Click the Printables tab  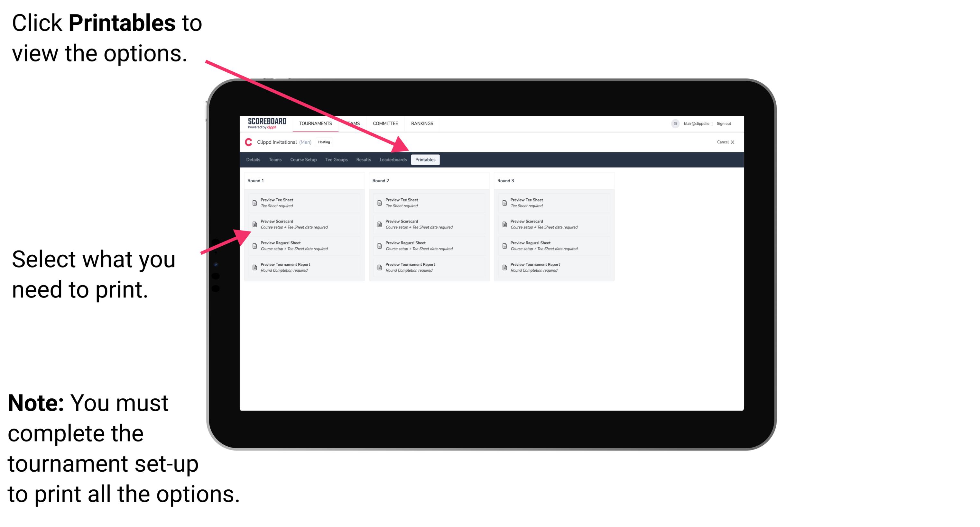424,160
